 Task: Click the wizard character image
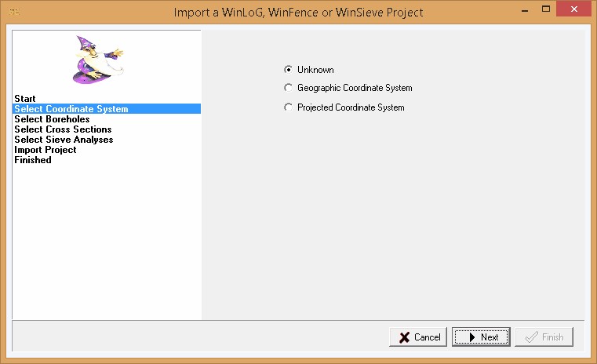click(96, 60)
